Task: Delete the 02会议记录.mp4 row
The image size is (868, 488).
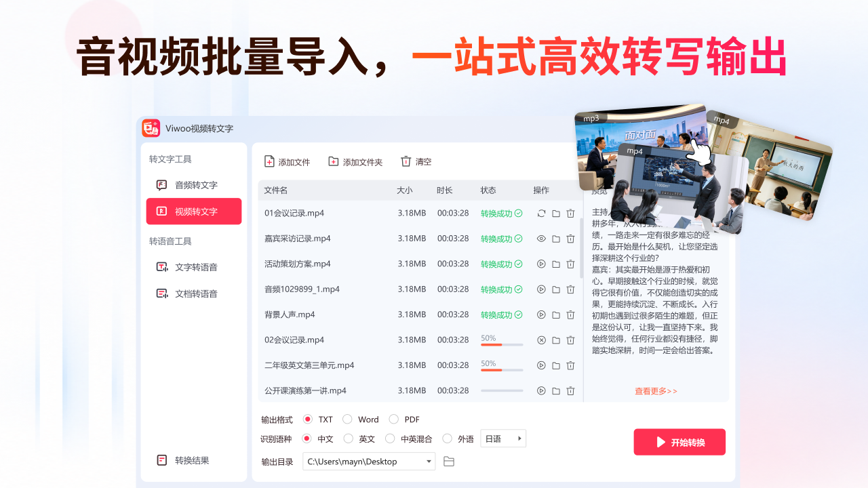Action: coord(570,340)
